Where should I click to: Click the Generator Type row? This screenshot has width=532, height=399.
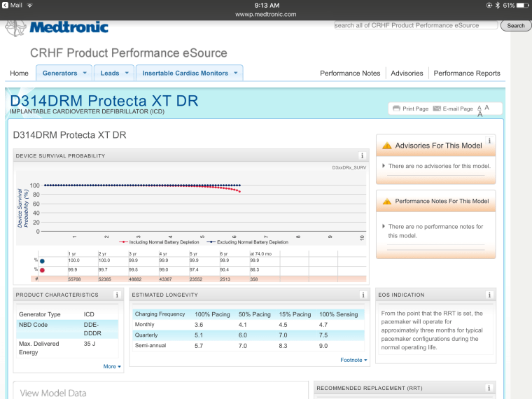coord(67,314)
